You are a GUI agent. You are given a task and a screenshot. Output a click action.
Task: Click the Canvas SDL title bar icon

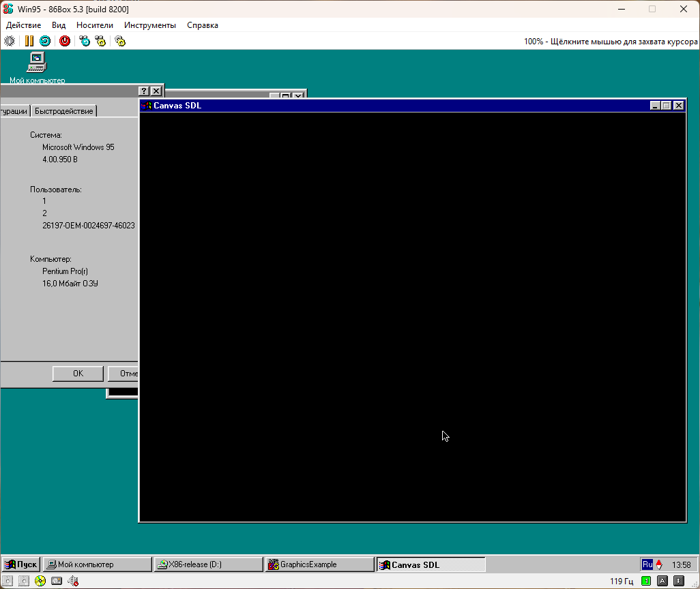click(x=147, y=105)
